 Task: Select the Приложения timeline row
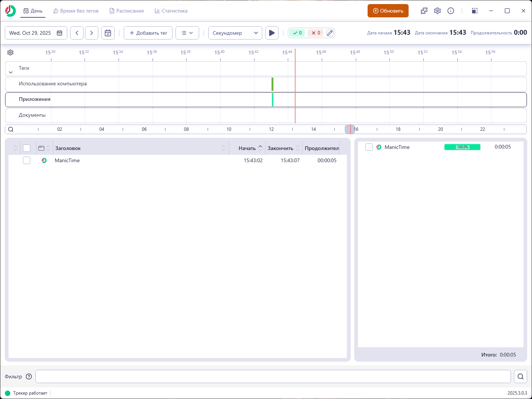tap(266, 100)
